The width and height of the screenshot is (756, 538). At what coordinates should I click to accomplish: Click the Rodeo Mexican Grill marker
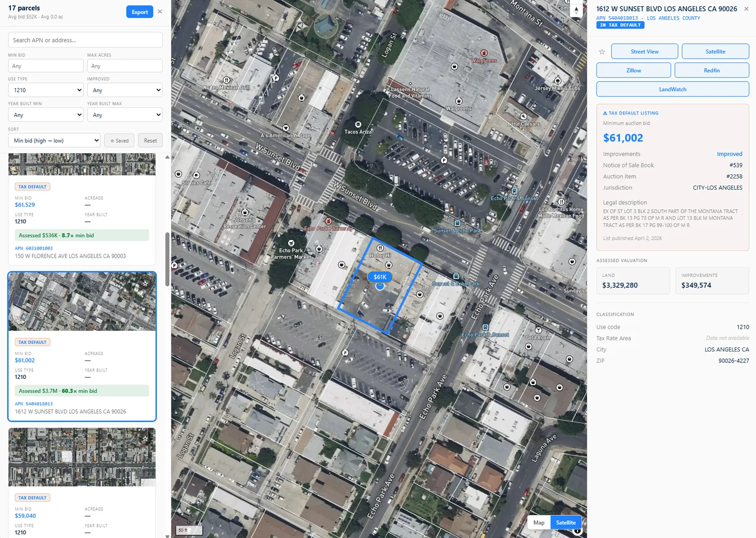tap(227, 80)
